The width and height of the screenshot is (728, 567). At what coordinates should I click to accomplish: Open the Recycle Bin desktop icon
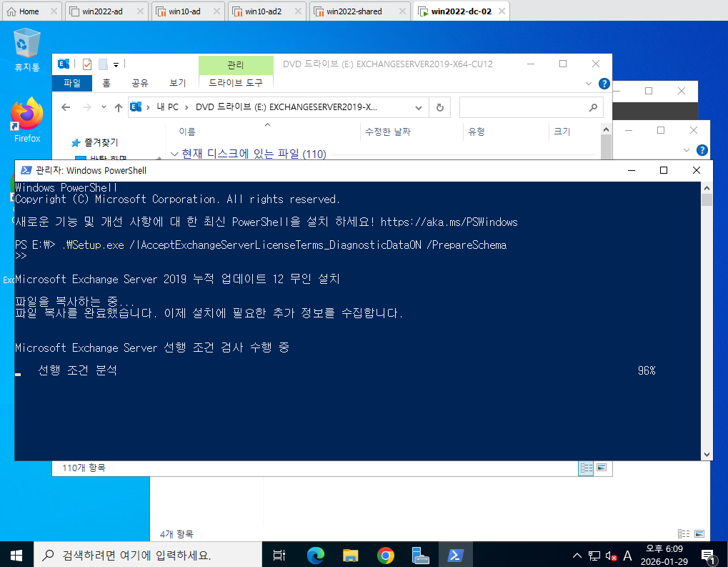(x=27, y=50)
